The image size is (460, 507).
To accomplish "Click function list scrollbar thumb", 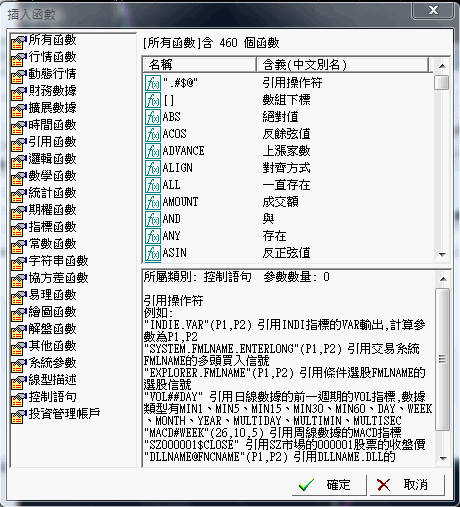I will (442, 82).
